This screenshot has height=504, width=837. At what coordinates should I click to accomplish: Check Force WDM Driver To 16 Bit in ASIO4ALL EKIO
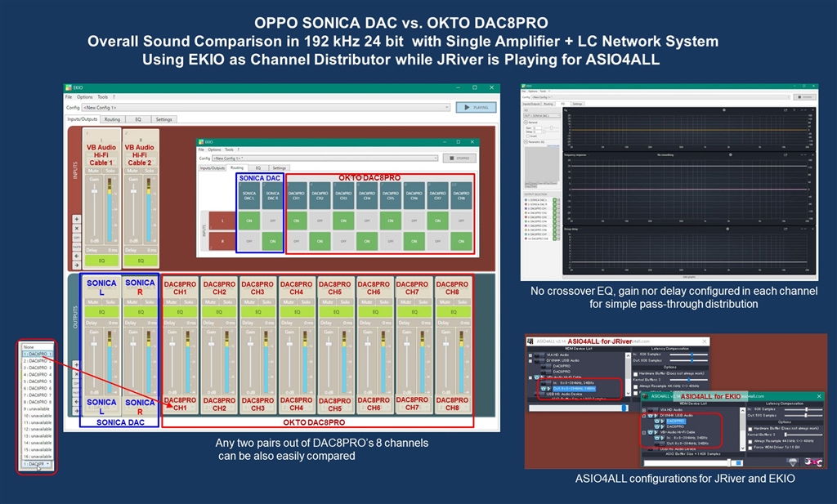pyautogui.click(x=750, y=448)
